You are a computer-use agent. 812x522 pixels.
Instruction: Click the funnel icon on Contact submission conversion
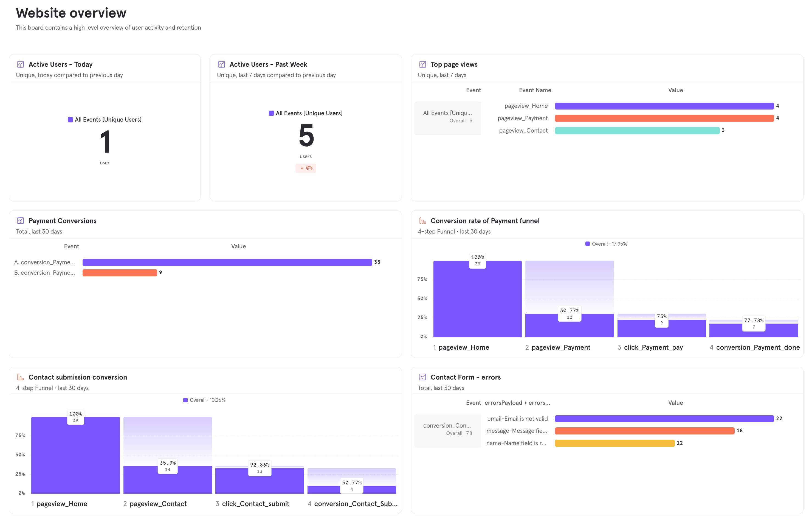[x=21, y=377]
